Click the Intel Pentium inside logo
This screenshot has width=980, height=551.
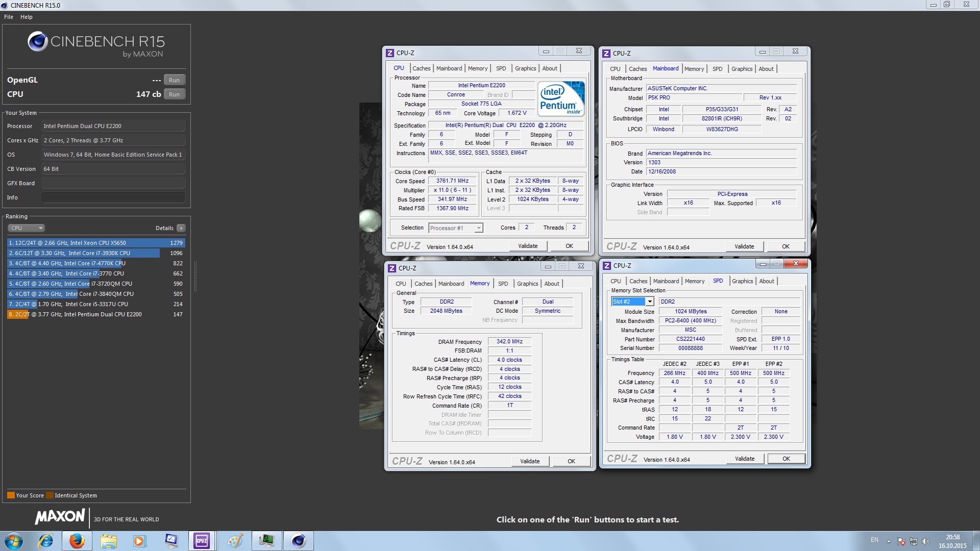coord(560,99)
